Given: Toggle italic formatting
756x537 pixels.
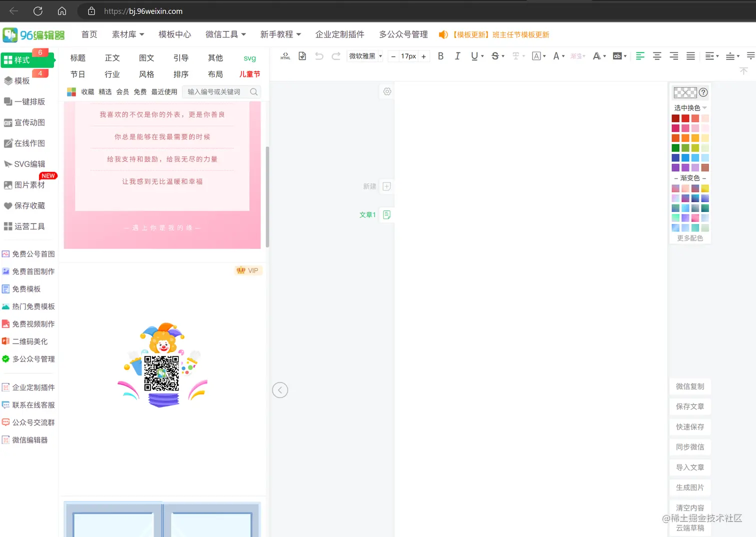Looking at the screenshot, I should pos(457,56).
